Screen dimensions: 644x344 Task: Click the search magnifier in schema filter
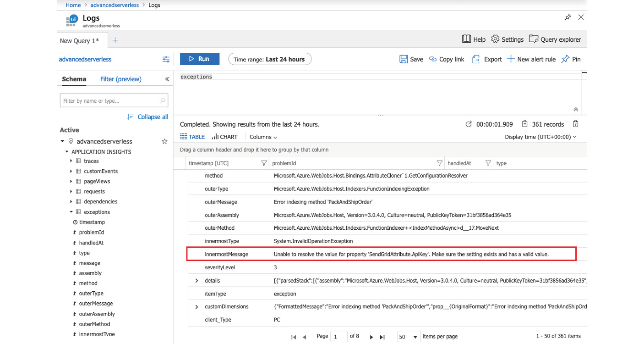coord(163,101)
